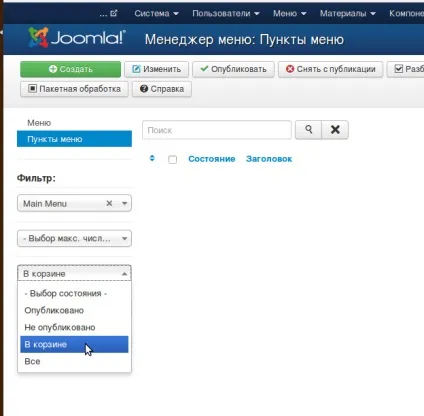Select Меню in the sidebar
The image size is (424, 416).
click(39, 123)
